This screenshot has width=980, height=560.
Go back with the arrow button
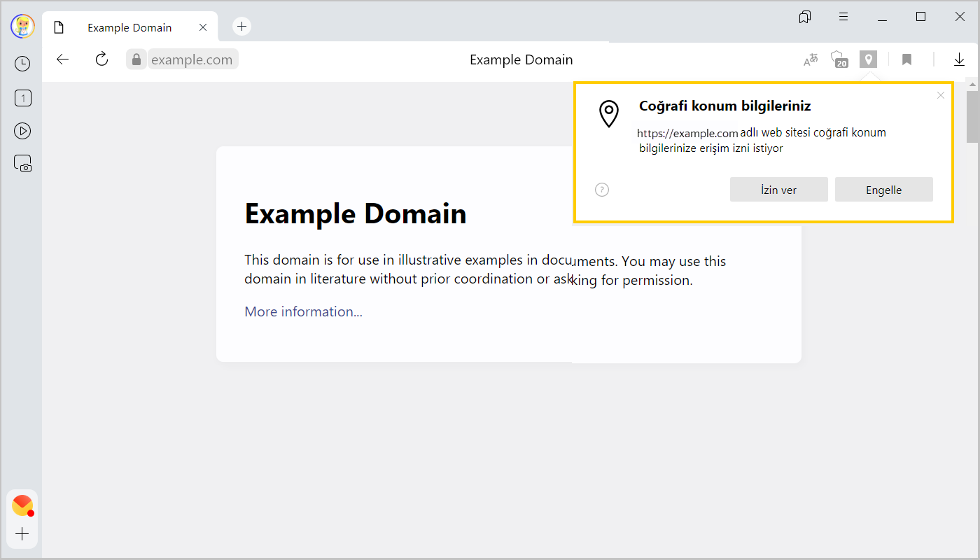point(63,59)
